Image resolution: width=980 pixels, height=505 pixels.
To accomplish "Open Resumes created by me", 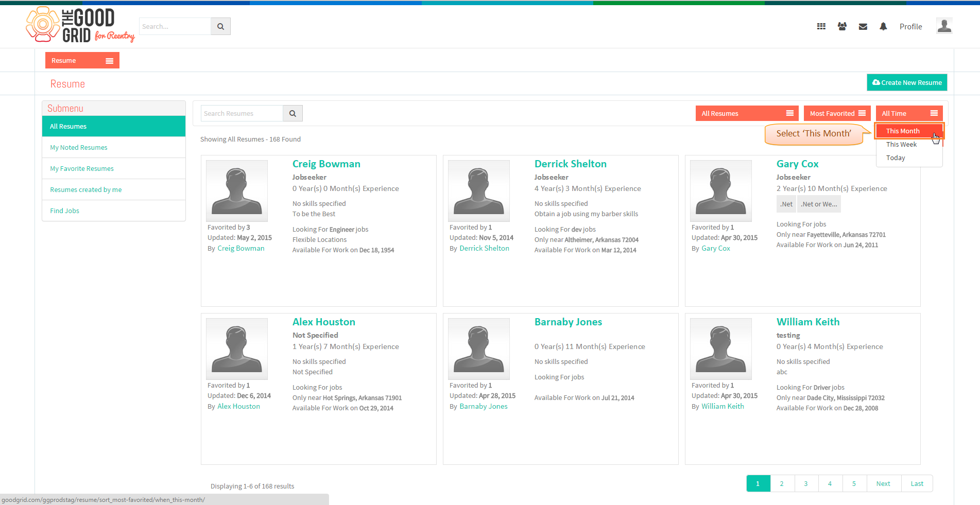I will click(114, 189).
